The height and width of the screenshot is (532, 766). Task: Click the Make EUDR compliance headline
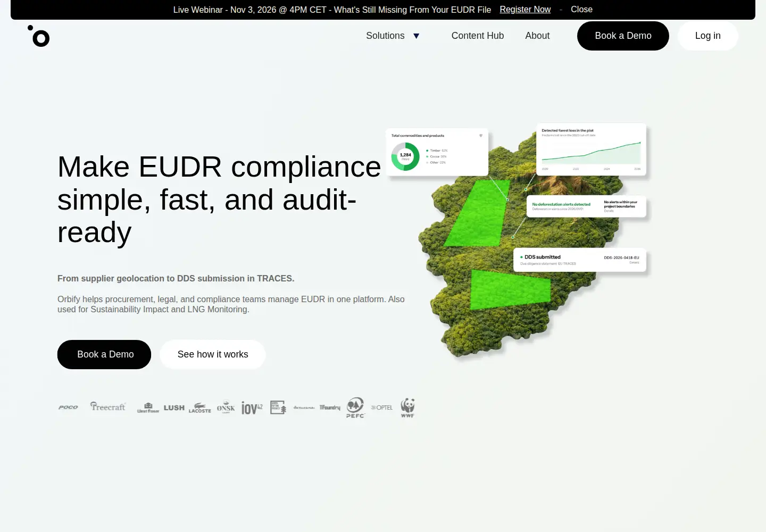[219, 199]
